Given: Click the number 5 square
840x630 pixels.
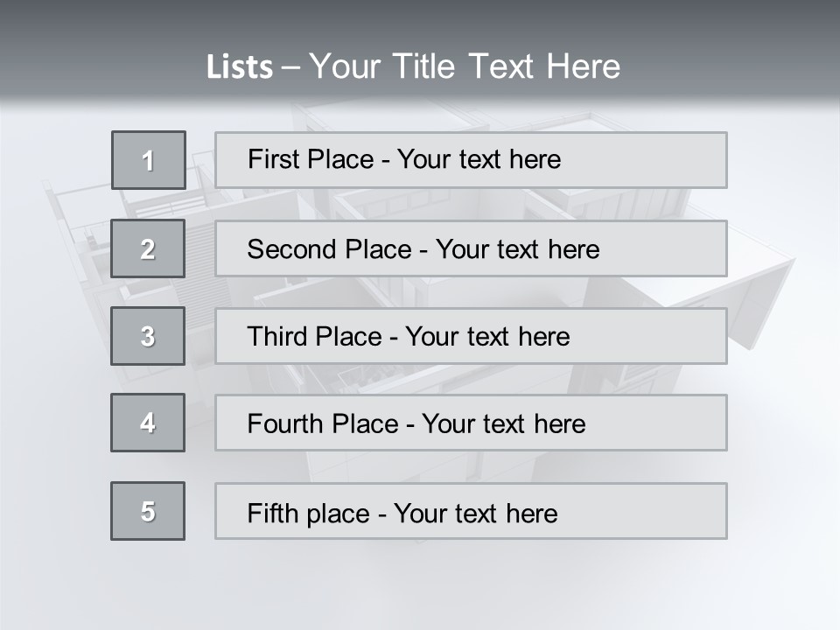Looking at the screenshot, I should (148, 511).
